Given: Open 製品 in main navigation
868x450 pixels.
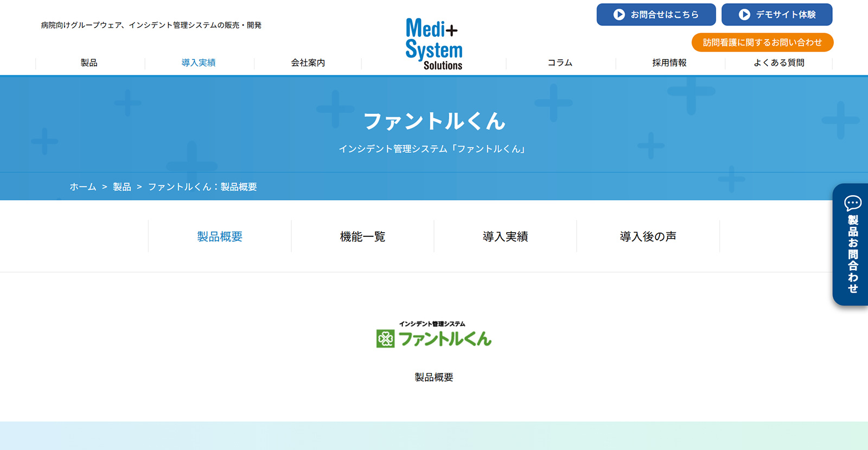Looking at the screenshot, I should coord(90,63).
